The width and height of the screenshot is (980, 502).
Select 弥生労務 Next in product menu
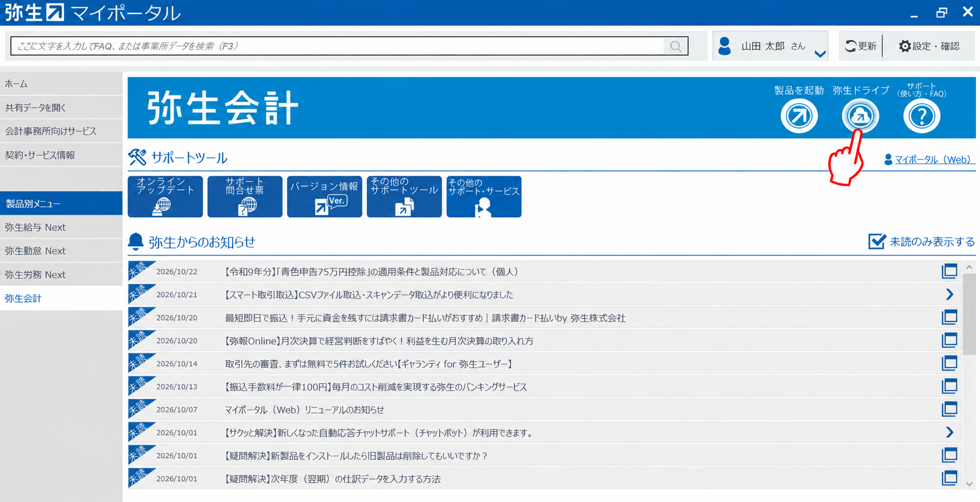tap(61, 275)
